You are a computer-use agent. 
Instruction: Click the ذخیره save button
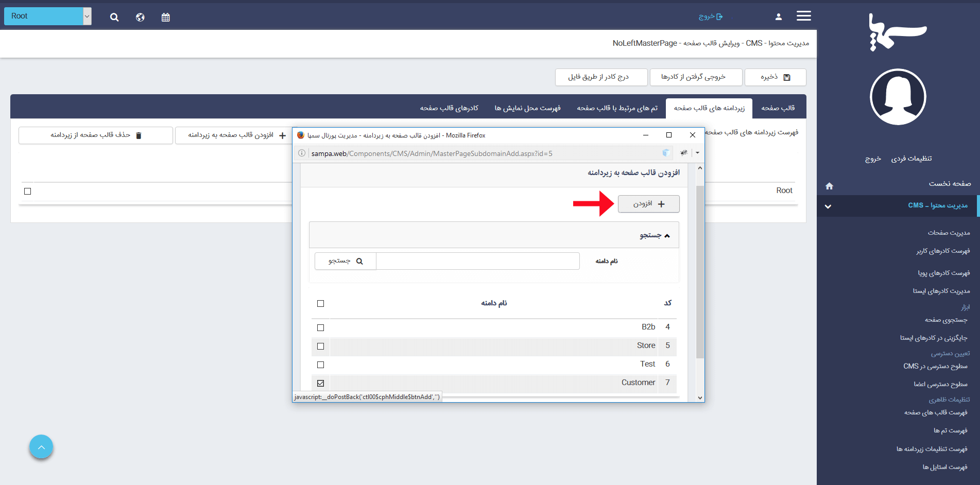tap(775, 77)
